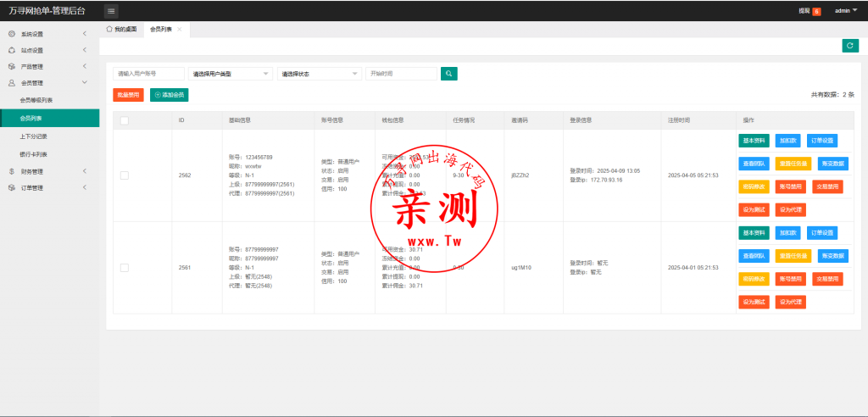Click 订单设置 button for member 2561
Image resolution: width=868 pixels, height=417 pixels.
[822, 232]
